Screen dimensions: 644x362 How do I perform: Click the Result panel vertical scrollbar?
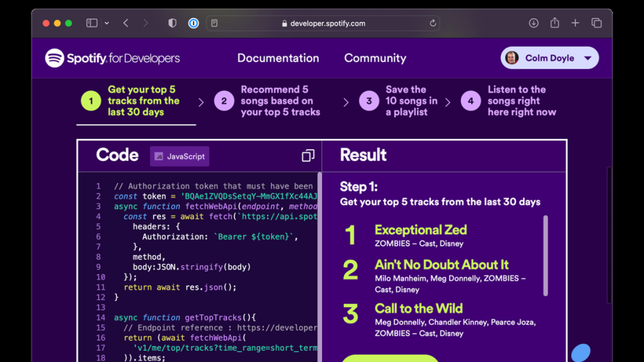coord(545,255)
